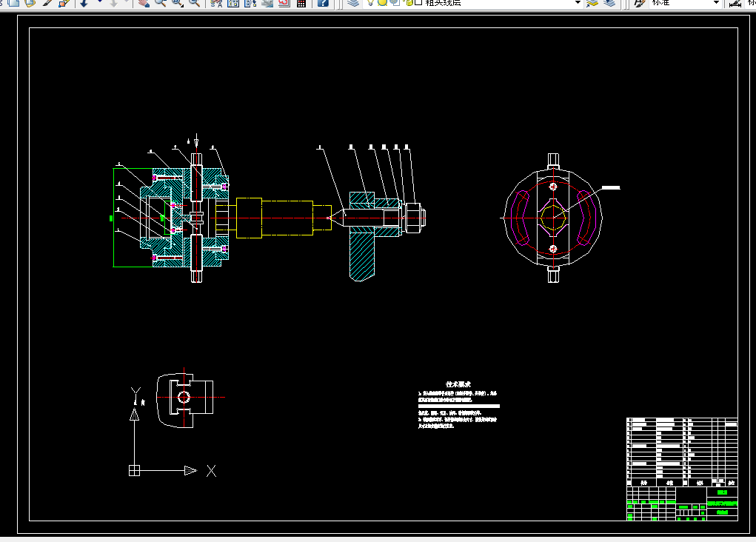Toggle the layer on/off lightbulb
Viewport: 756px width, 542px height.
370,2
